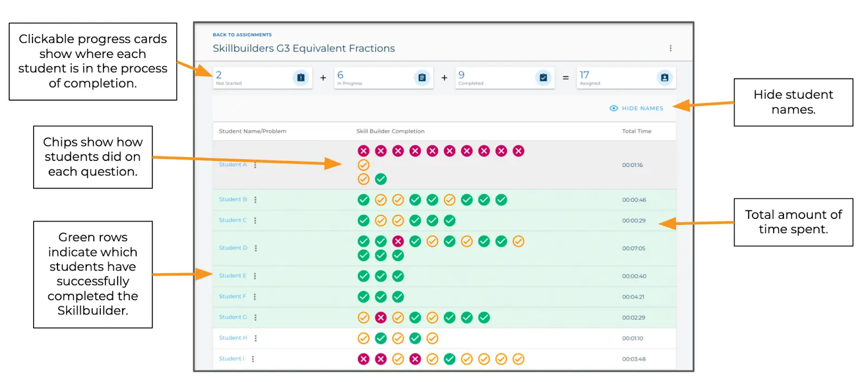This screenshot has height=382, width=868.
Task: Open the Completed card showing 9
Action: click(x=505, y=78)
